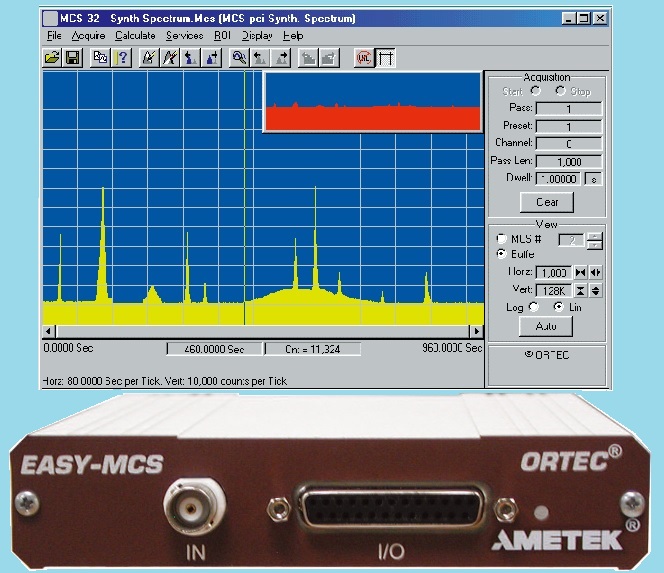This screenshot has height=573, width=664.
Task: Click the Horz scale field
Action: point(554,272)
